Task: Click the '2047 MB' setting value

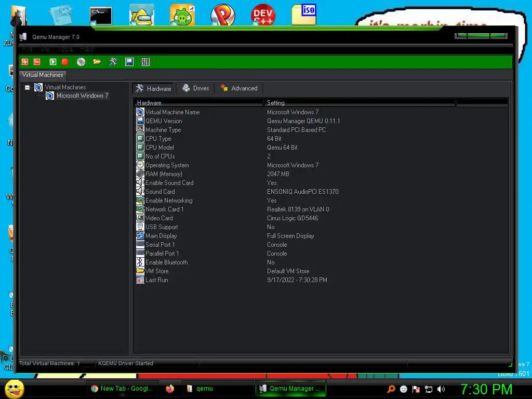Action: [278, 174]
